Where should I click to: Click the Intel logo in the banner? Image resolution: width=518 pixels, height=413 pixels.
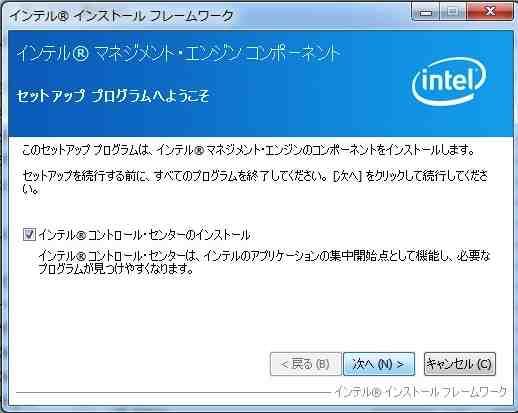[449, 82]
